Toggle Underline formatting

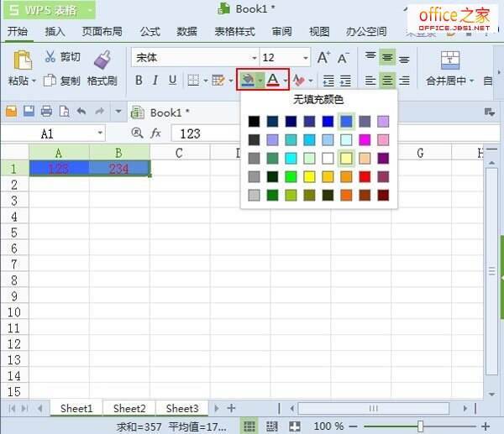pos(172,81)
